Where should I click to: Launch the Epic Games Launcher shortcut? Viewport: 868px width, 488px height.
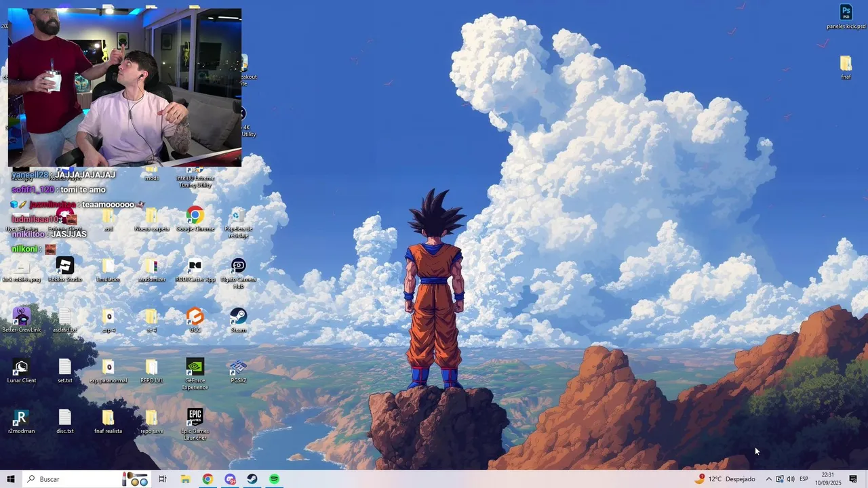[195, 424]
